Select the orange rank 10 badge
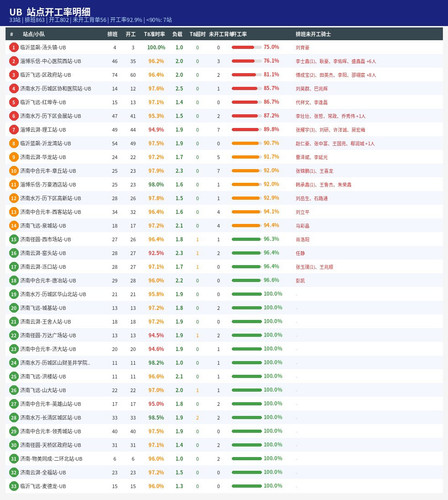The image size is (448, 500). (14, 171)
